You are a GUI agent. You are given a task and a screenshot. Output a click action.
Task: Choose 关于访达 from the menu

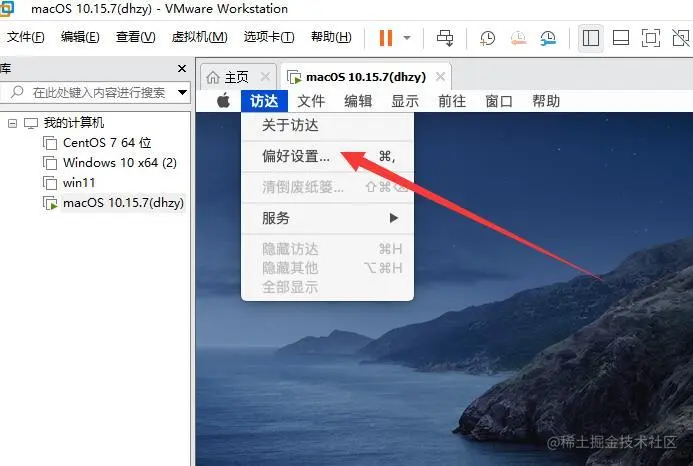(327, 126)
